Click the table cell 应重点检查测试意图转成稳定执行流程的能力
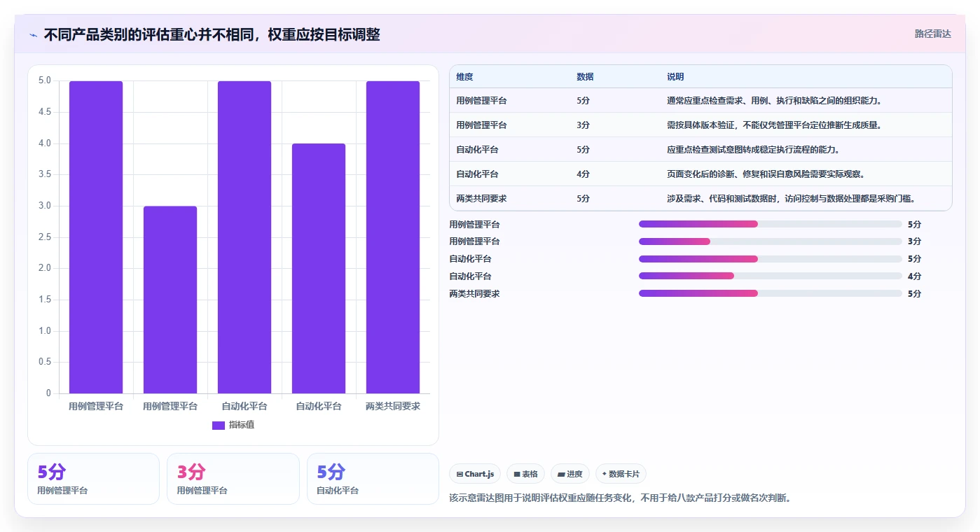The image size is (980, 532). coord(753,150)
